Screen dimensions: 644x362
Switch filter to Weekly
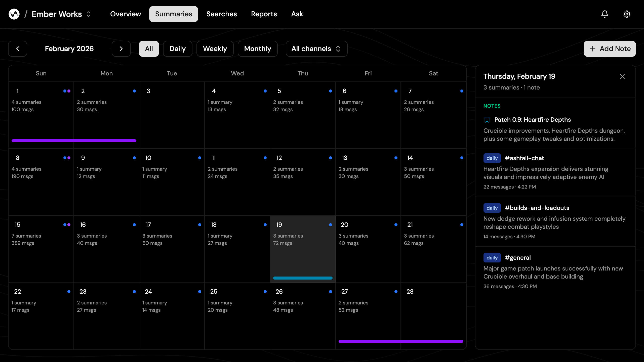pos(215,49)
